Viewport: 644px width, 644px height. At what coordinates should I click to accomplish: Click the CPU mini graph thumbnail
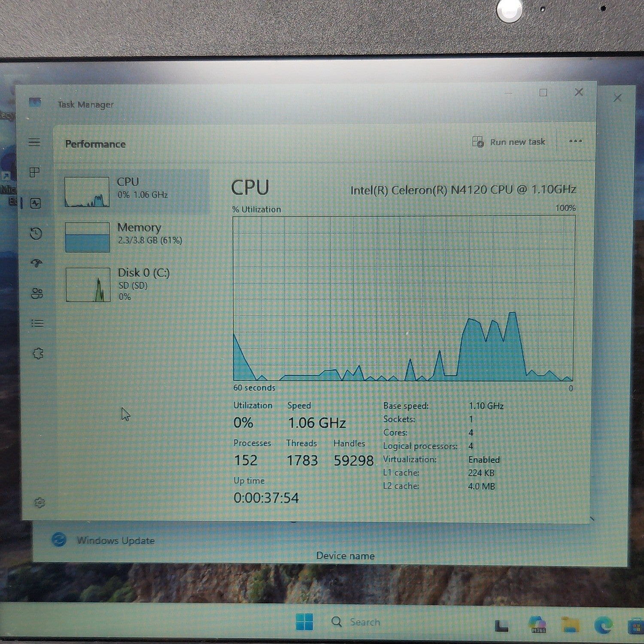[87, 192]
